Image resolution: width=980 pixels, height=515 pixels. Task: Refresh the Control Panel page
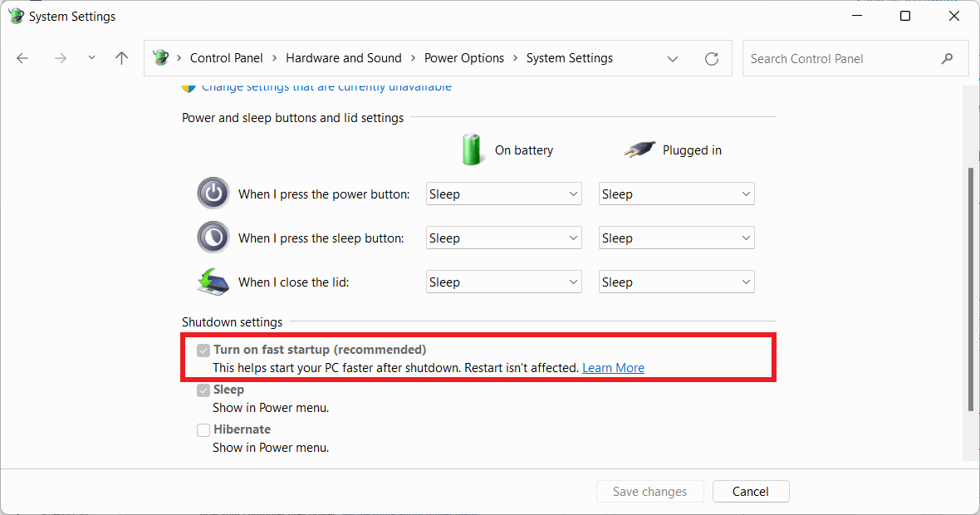pyautogui.click(x=711, y=58)
